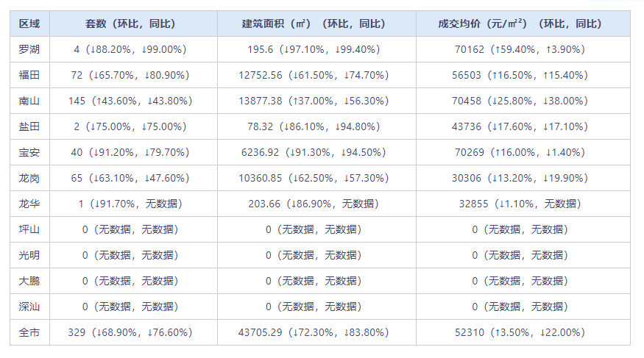644x358 pixels.
Task: Click the 宝安 area cell showing 6236.92
Action: [x=314, y=152]
